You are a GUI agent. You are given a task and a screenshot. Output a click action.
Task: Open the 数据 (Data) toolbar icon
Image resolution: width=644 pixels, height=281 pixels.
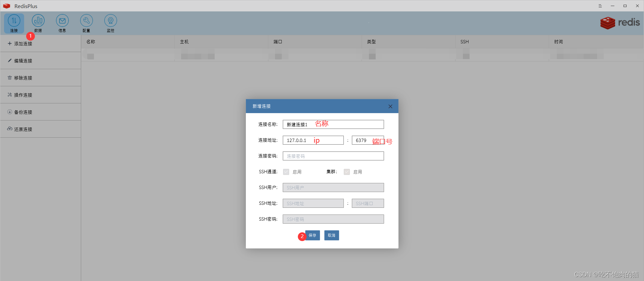pos(38,23)
